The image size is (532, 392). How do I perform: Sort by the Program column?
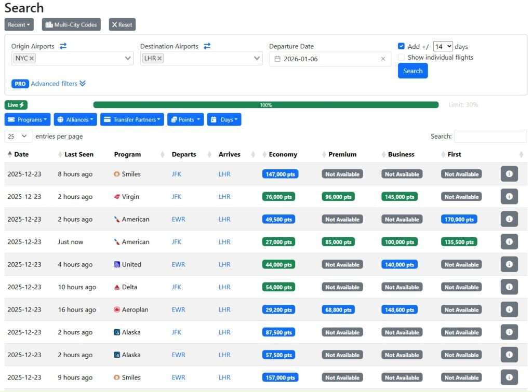tap(127, 154)
